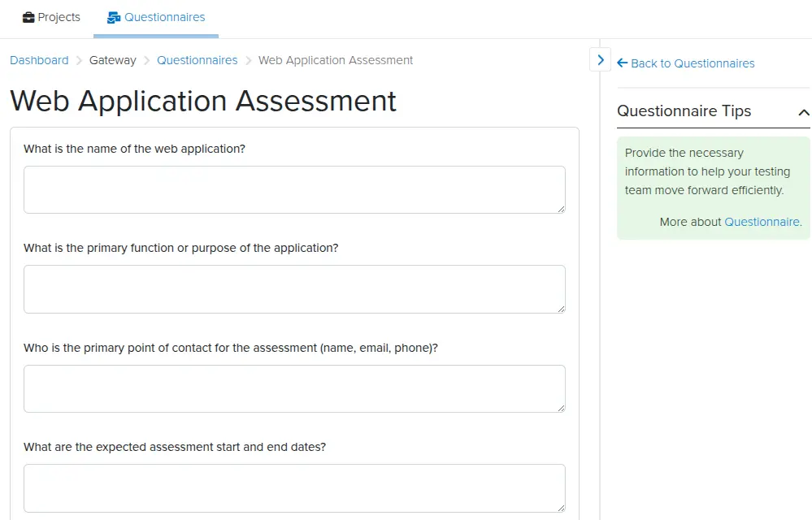Focus the web application name field

point(295,190)
